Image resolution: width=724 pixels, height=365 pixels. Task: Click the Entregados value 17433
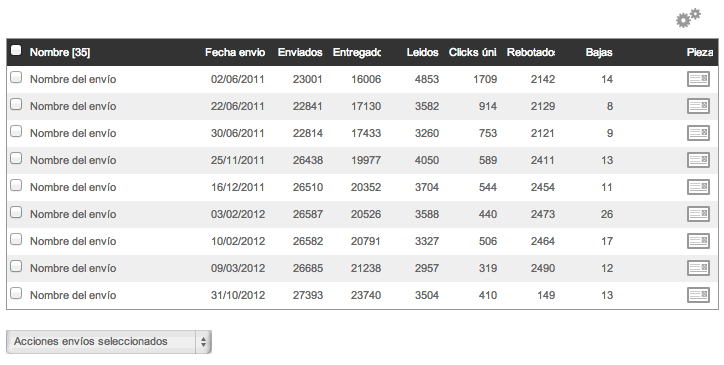tap(366, 133)
